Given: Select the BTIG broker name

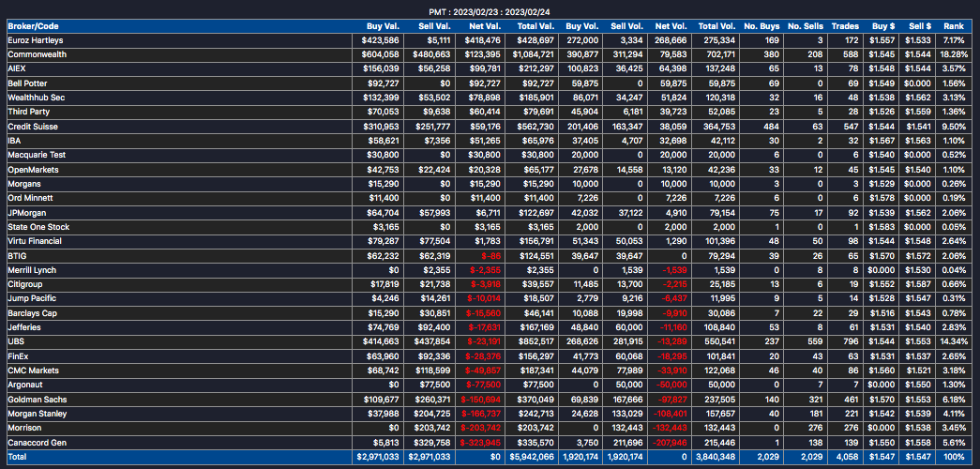Looking at the screenshot, I should 17,256.
